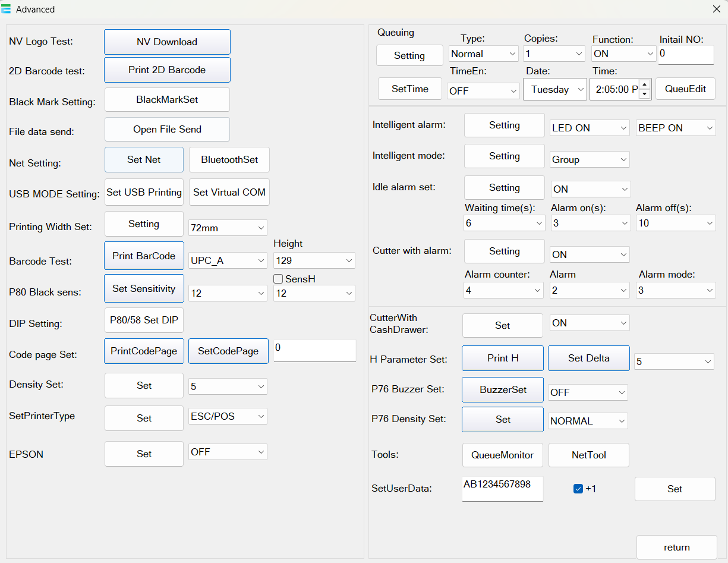Click the SetUserData text field
The width and height of the screenshot is (728, 563).
[502, 489]
